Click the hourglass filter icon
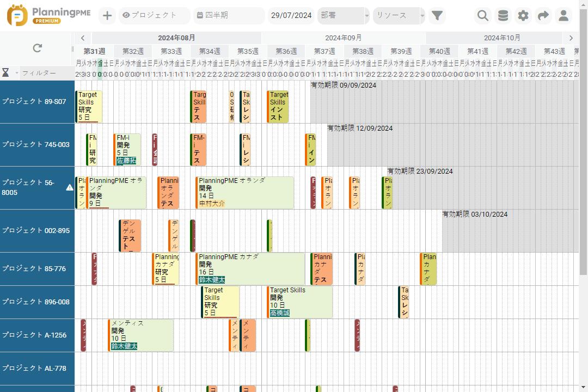The width and height of the screenshot is (588, 392). point(5,72)
